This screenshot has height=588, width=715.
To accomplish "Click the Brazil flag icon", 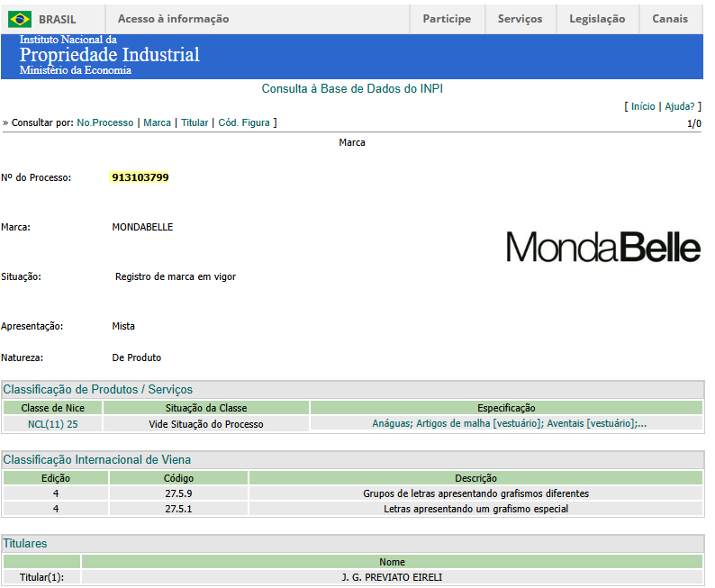I will click(20, 19).
